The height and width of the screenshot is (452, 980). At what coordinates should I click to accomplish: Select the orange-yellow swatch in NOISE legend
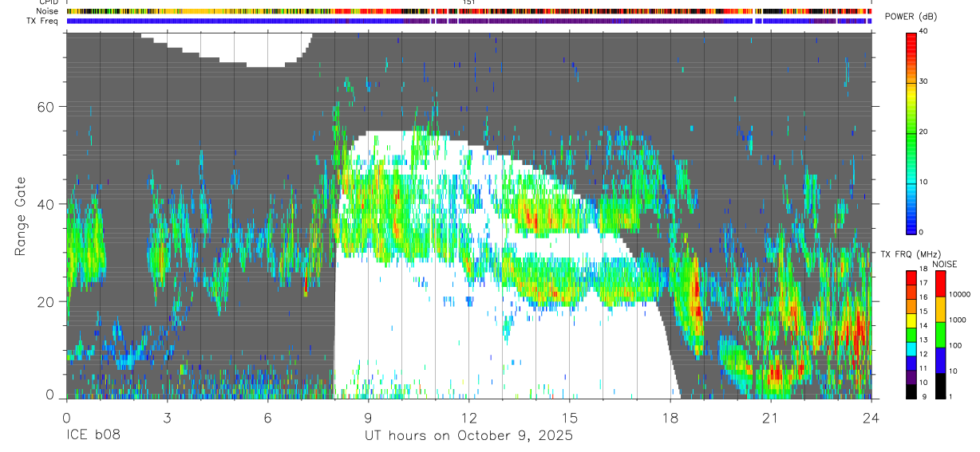940,309
